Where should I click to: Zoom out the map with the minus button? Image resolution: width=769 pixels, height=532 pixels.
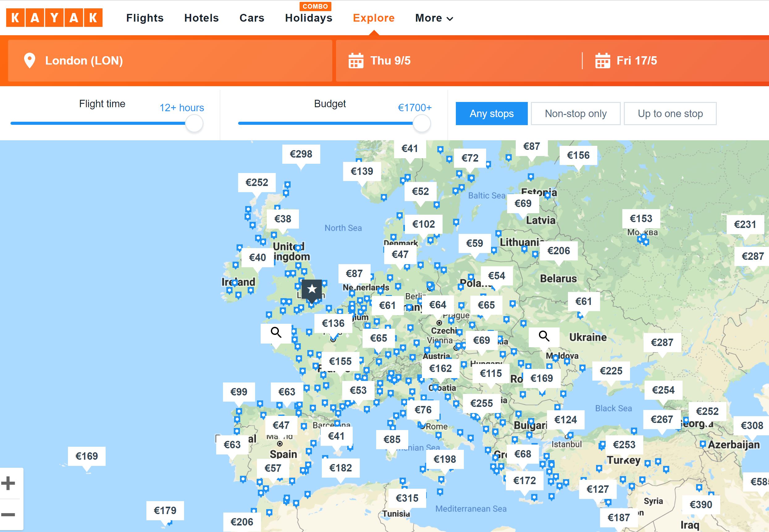point(8,514)
